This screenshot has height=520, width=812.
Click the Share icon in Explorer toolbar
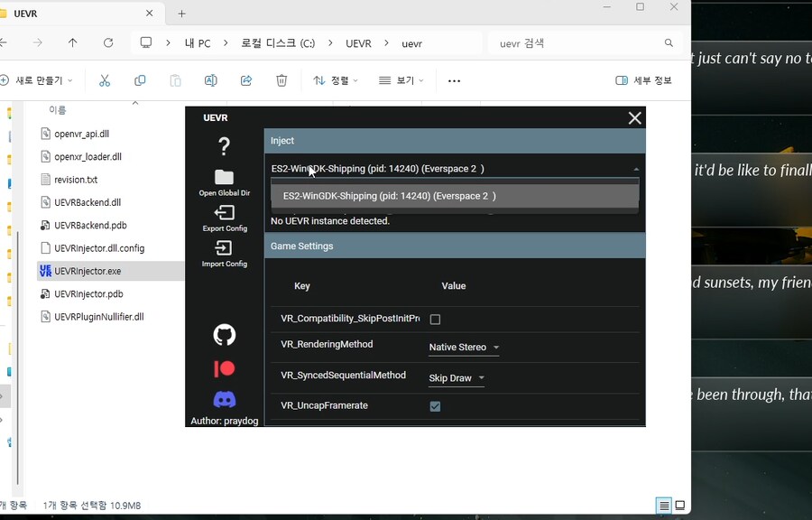point(246,80)
